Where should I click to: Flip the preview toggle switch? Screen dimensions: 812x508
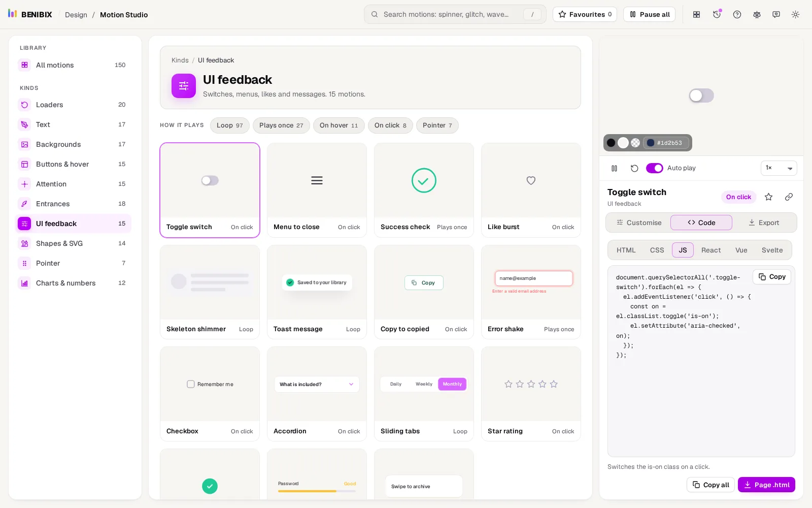tap(701, 96)
